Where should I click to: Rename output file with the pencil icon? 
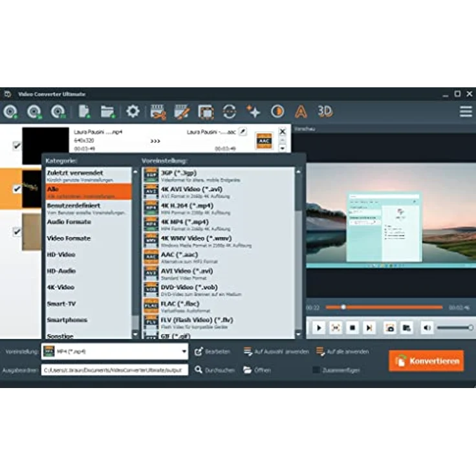(243, 131)
